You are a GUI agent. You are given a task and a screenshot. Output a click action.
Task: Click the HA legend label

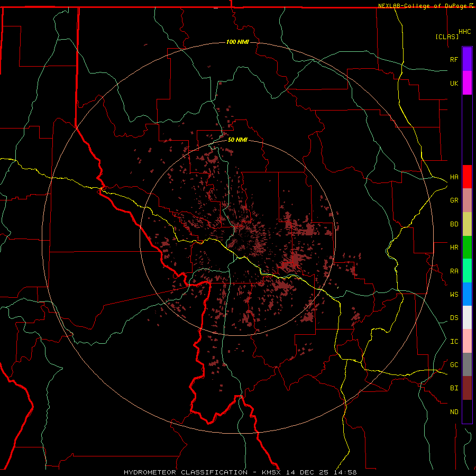coord(454,177)
